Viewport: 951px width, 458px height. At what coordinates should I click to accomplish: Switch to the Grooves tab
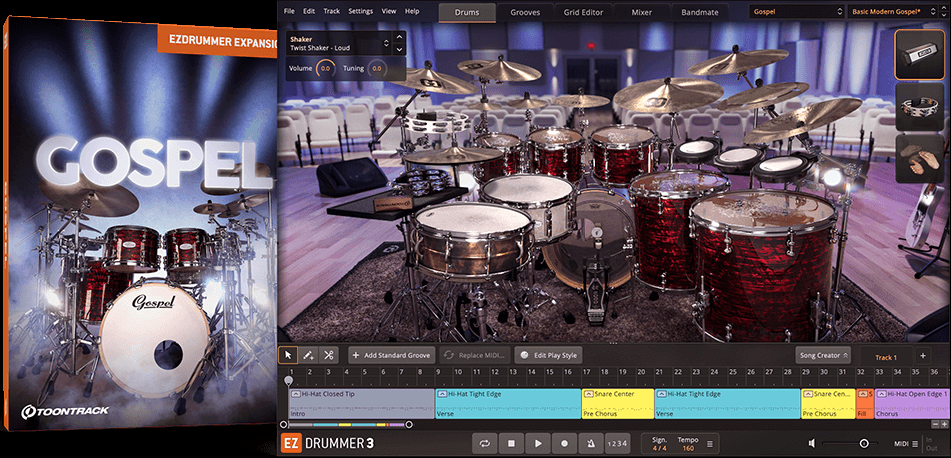(525, 12)
